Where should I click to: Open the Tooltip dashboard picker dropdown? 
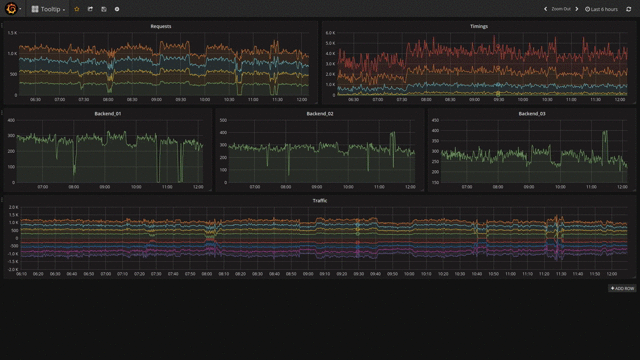[48, 9]
